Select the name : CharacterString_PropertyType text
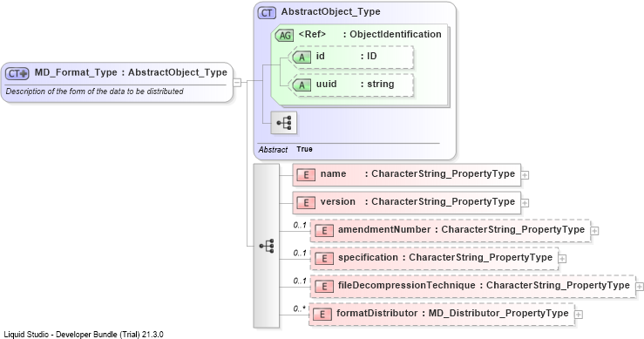Image resolution: width=644 pixels, height=339 pixels. tap(417, 173)
